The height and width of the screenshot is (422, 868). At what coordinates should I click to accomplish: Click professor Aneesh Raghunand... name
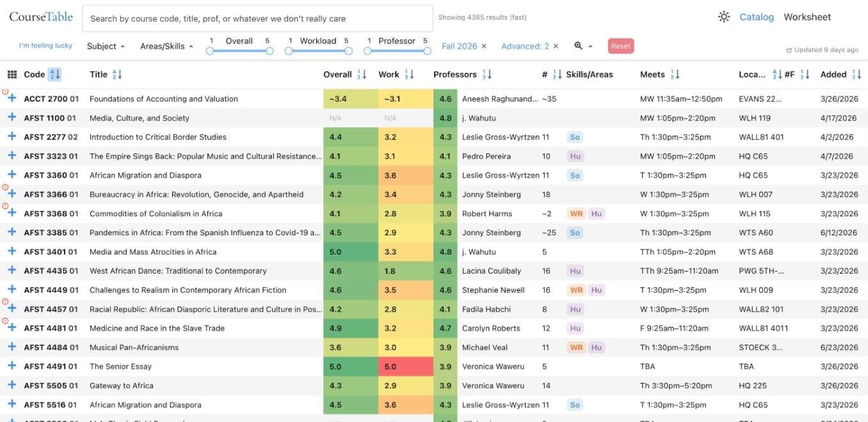point(500,98)
